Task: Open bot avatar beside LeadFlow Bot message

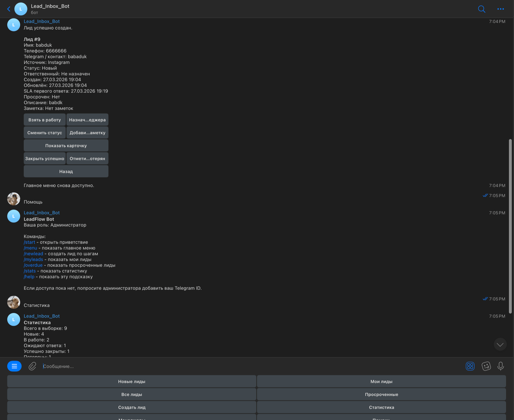Action: (14, 216)
